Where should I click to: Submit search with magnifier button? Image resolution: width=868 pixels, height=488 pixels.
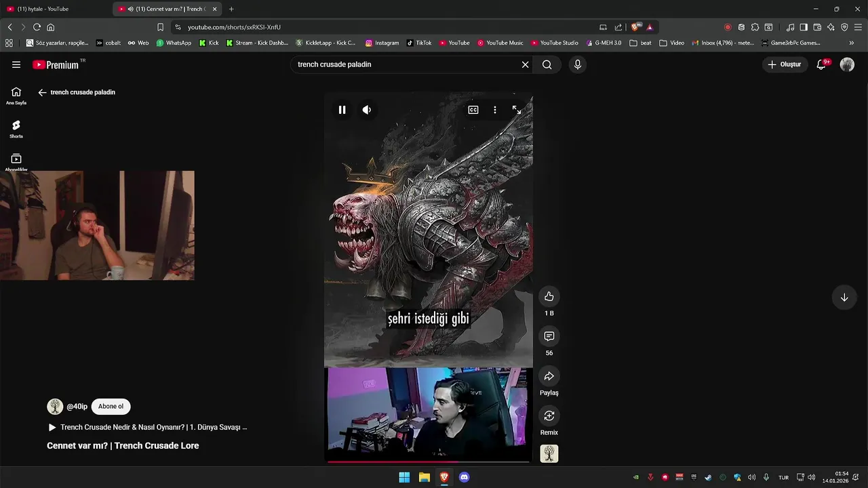point(547,64)
